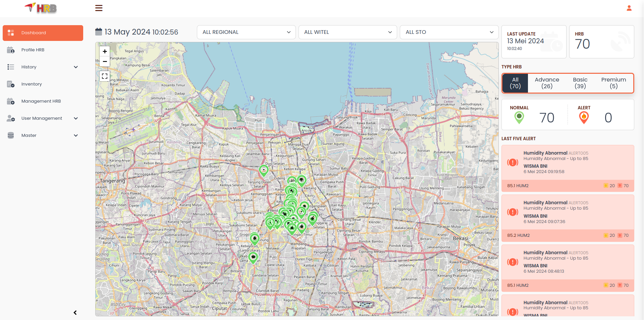Click the calendar icon beside date
This screenshot has width=644, height=320.
[x=99, y=32]
